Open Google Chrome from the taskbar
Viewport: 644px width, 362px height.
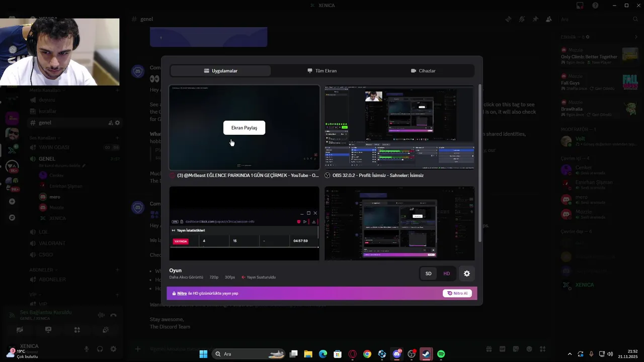pyautogui.click(x=367, y=354)
